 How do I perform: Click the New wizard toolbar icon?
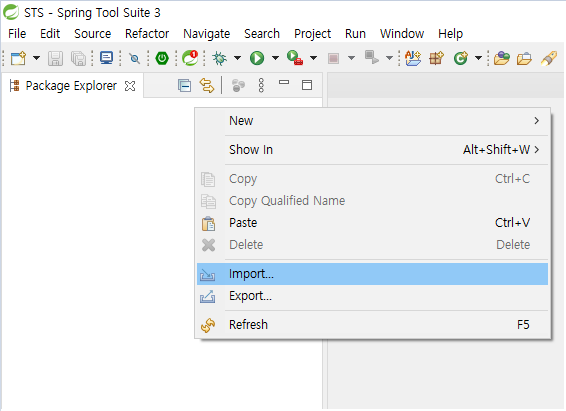click(18, 58)
